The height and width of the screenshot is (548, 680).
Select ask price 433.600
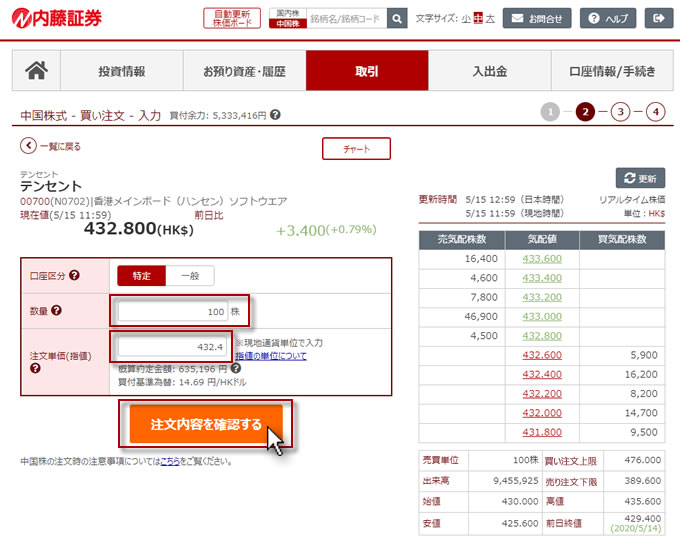(x=542, y=259)
